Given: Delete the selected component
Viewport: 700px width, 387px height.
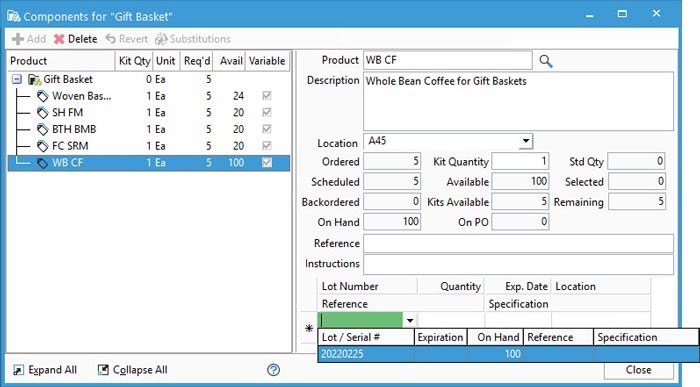Looking at the screenshot, I should tap(75, 39).
